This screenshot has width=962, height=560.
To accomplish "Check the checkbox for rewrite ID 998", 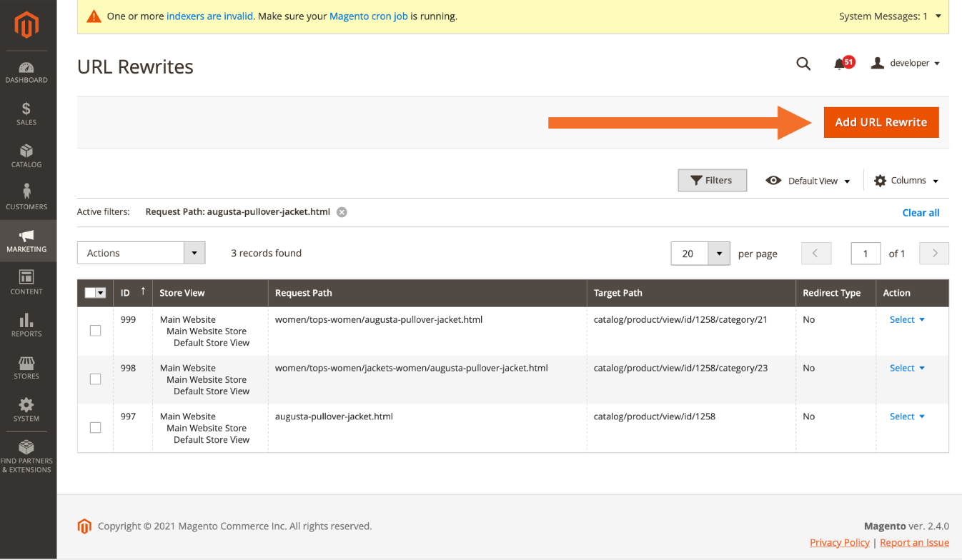I will (95, 379).
